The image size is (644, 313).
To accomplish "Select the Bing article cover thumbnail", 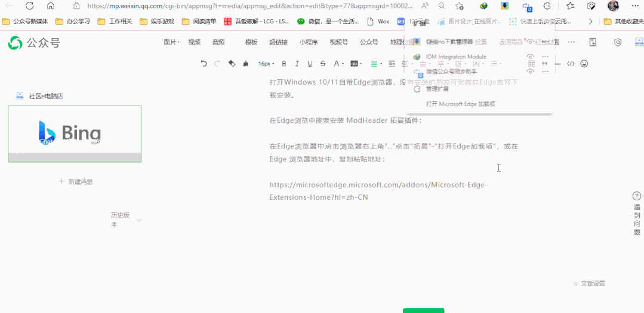I will click(75, 134).
